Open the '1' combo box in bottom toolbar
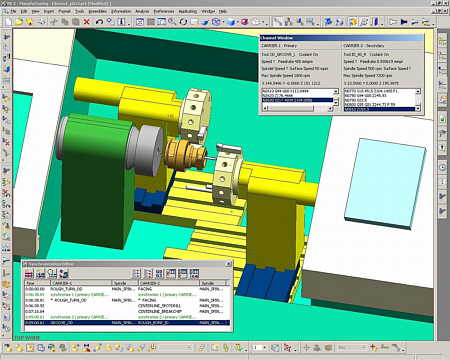The width and height of the screenshot is (450, 360). tap(258, 348)
